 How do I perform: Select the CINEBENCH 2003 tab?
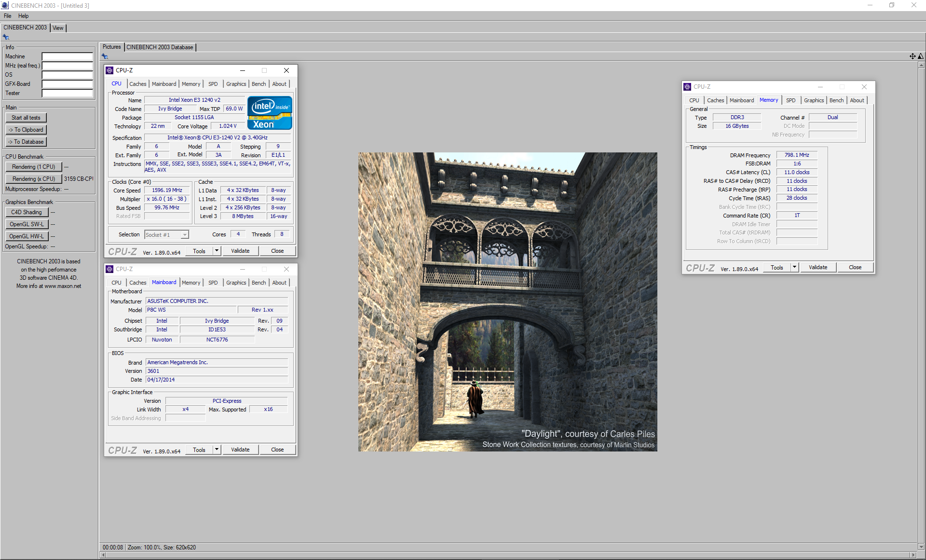tap(25, 27)
